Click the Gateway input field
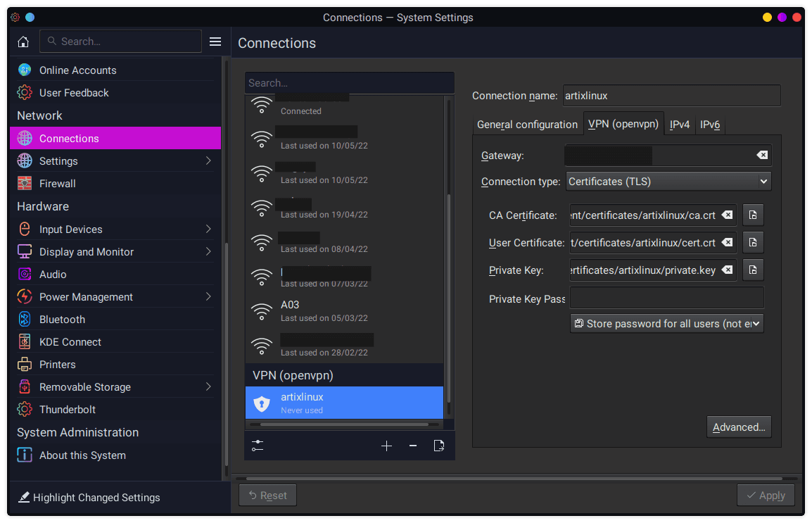 pyautogui.click(x=668, y=155)
